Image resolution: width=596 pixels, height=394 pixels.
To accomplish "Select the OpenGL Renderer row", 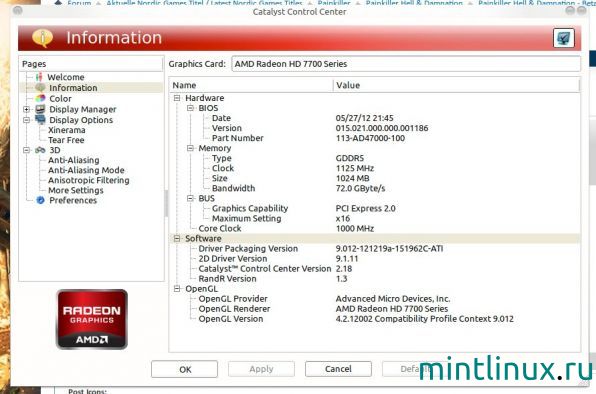I will coord(375,309).
